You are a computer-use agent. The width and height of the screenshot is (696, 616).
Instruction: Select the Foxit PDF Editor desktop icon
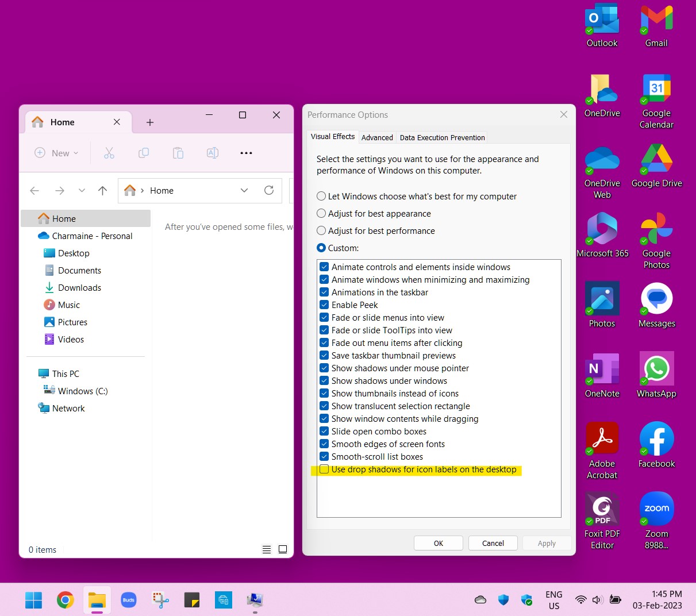point(602,522)
